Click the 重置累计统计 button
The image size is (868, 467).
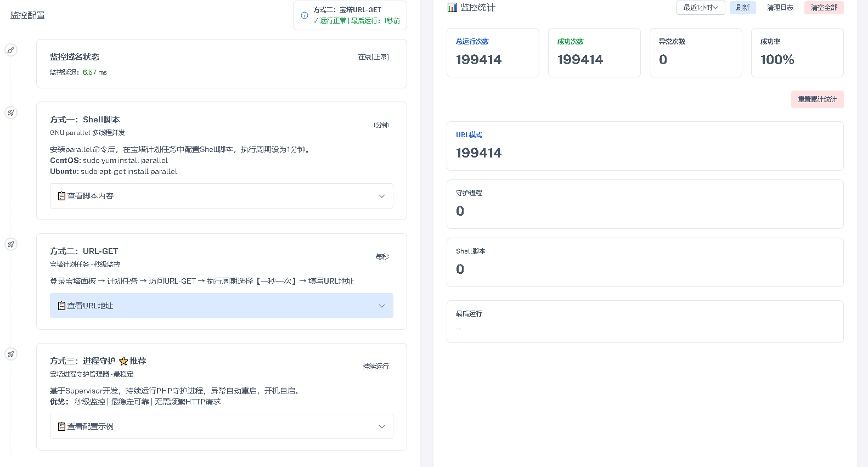tap(817, 99)
